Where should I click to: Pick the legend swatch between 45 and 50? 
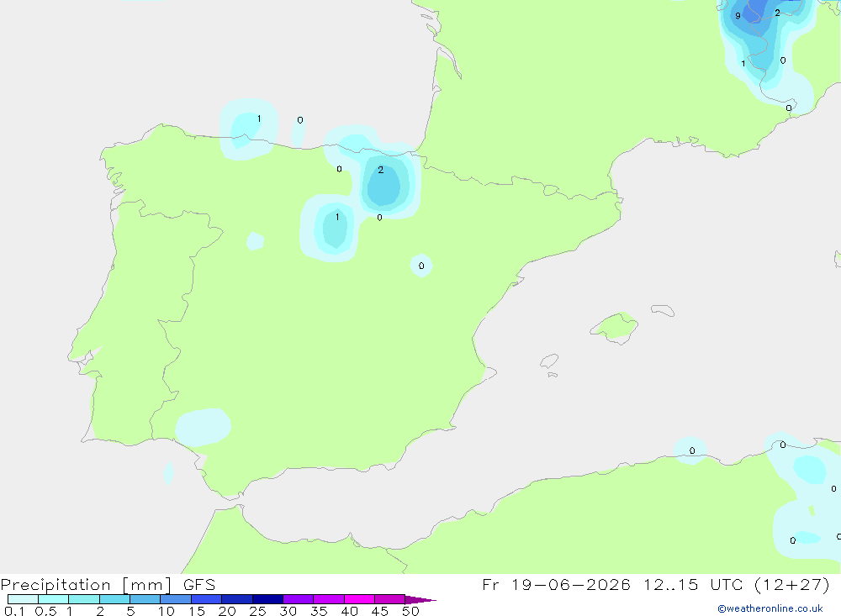coord(389,599)
